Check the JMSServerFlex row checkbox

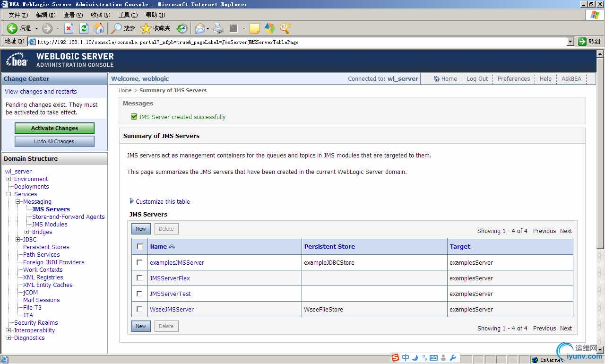coord(139,277)
